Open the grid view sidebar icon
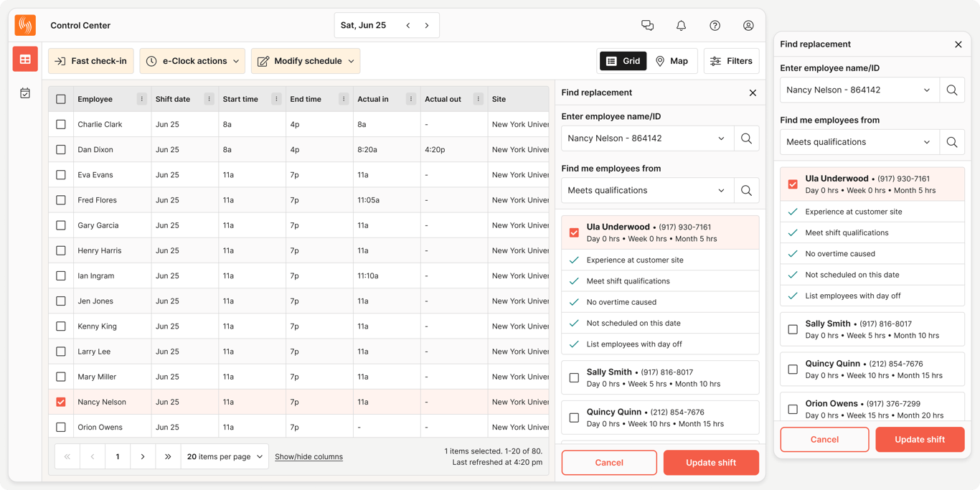Viewport: 980px width, 490px height. 25,60
